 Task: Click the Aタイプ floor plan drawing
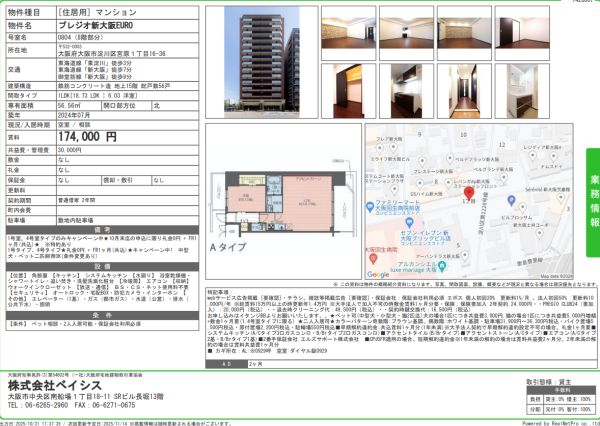tap(284, 201)
